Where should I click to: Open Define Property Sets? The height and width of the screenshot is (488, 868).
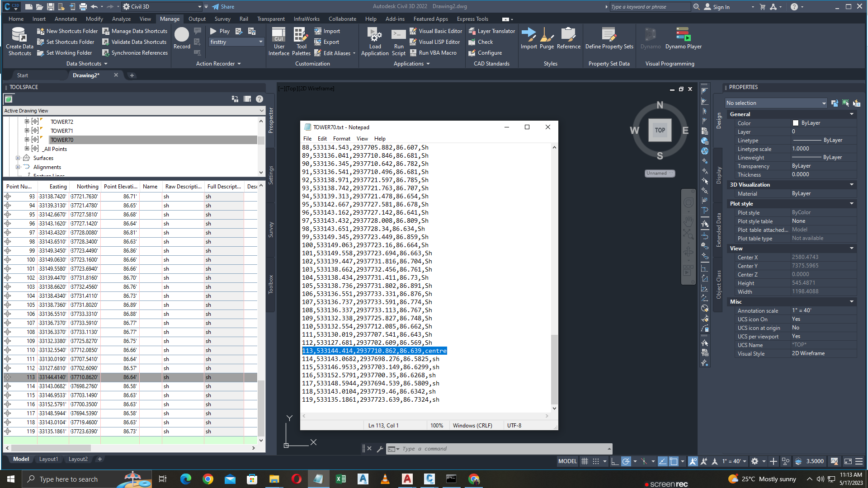click(609, 38)
